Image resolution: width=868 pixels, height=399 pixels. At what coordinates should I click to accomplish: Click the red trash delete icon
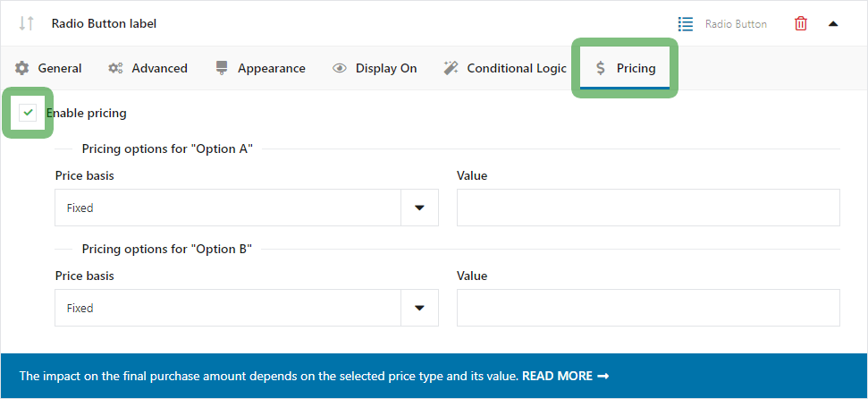800,24
